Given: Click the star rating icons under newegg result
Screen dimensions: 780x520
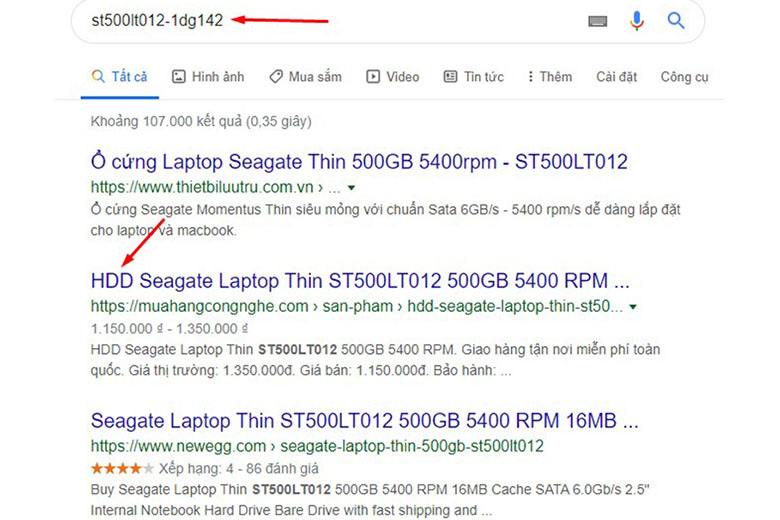Looking at the screenshot, I should tap(122, 468).
